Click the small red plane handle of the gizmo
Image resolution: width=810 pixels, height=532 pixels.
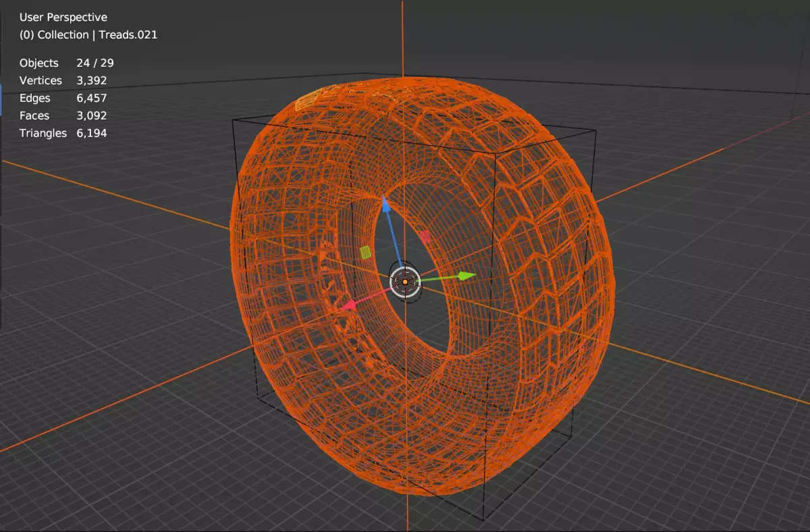point(425,236)
